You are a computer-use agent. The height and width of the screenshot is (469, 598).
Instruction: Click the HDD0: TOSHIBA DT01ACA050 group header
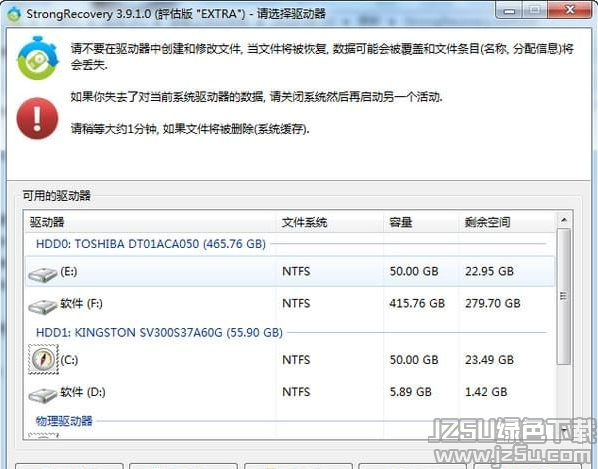coord(151,244)
